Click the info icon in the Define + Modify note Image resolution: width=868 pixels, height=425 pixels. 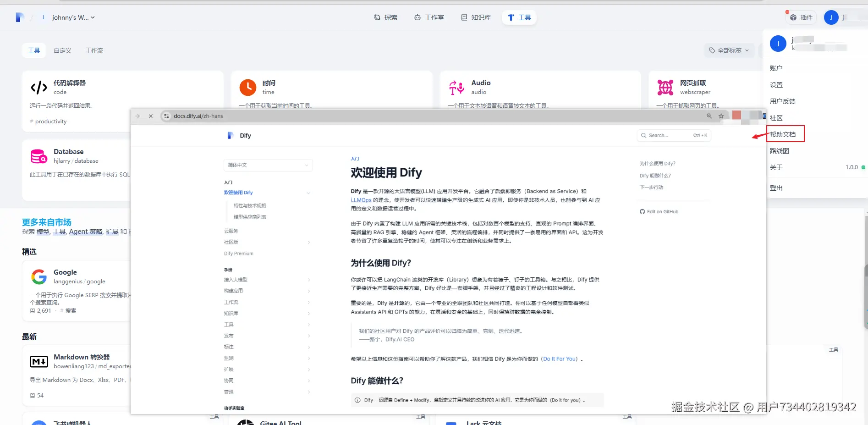pyautogui.click(x=357, y=400)
